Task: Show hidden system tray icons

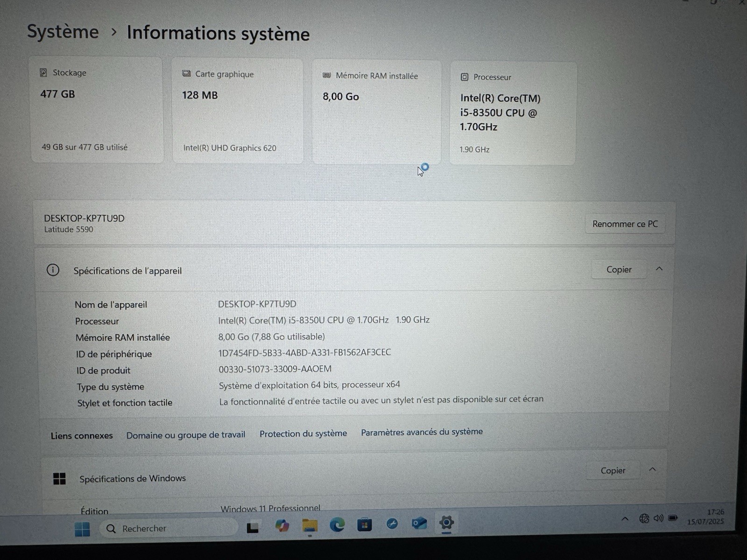Action: pyautogui.click(x=625, y=519)
